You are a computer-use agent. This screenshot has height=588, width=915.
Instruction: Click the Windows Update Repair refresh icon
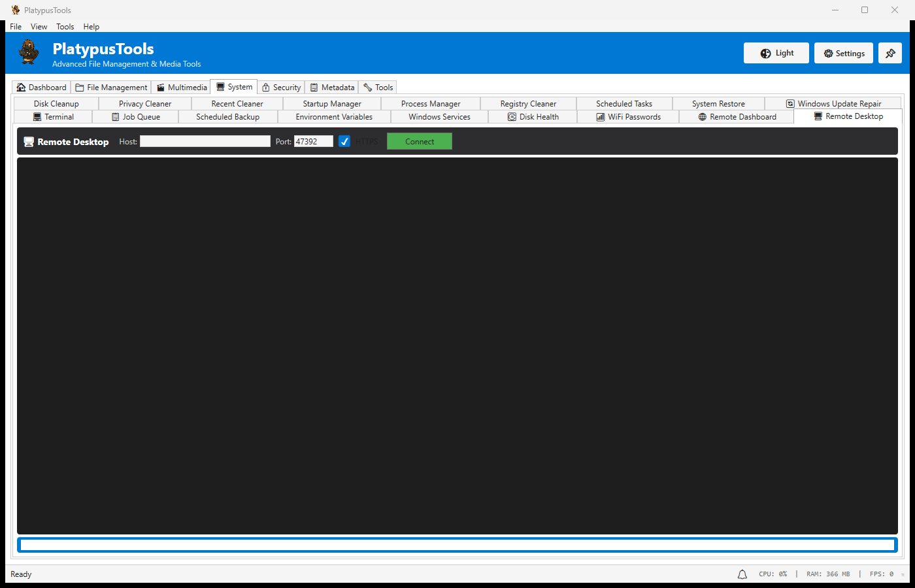click(790, 103)
